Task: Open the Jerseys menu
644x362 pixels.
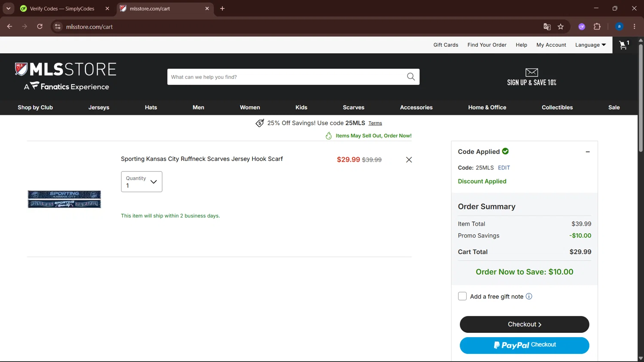Action: pos(99,107)
